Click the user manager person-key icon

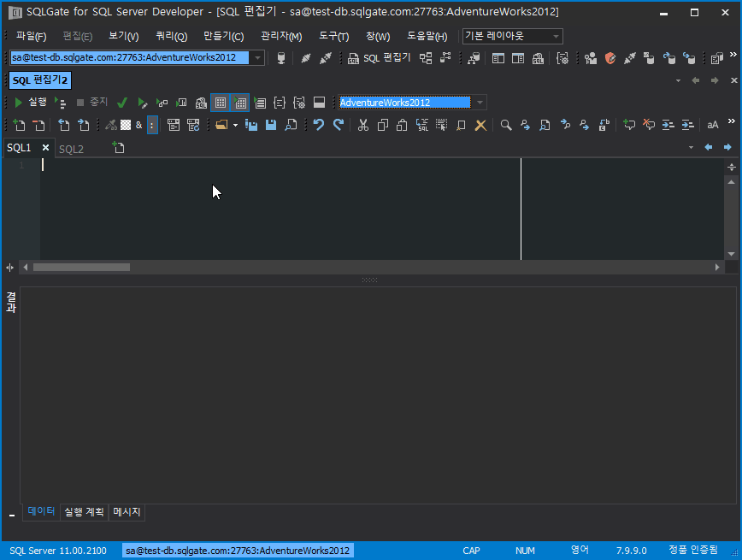point(590,58)
